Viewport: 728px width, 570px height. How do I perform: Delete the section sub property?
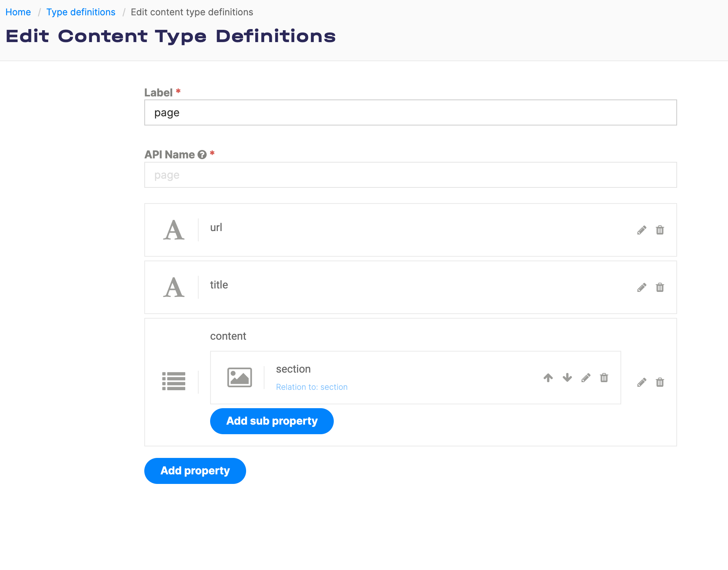(x=604, y=378)
